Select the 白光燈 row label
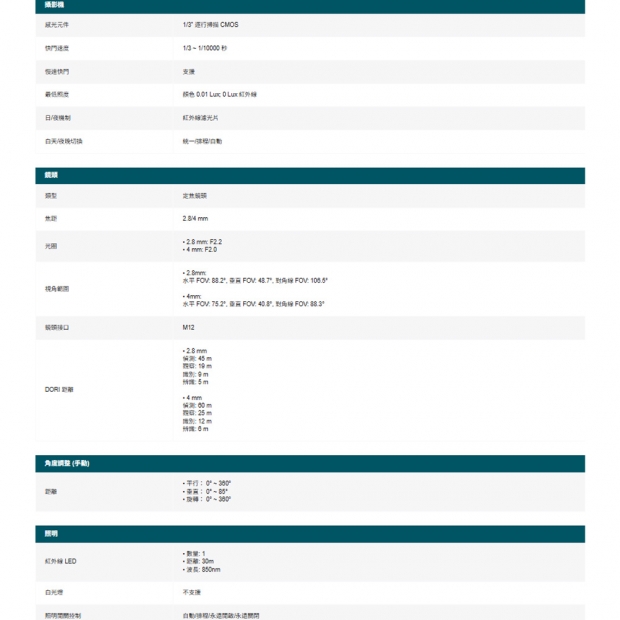620x620 pixels. click(54, 592)
